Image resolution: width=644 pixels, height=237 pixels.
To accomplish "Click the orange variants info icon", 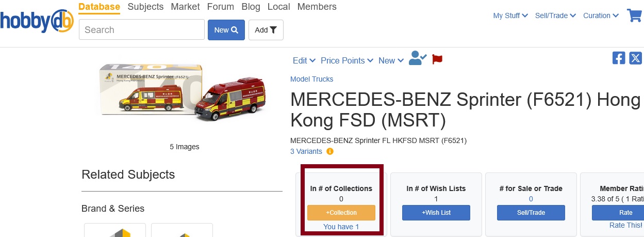I will pos(330,151).
